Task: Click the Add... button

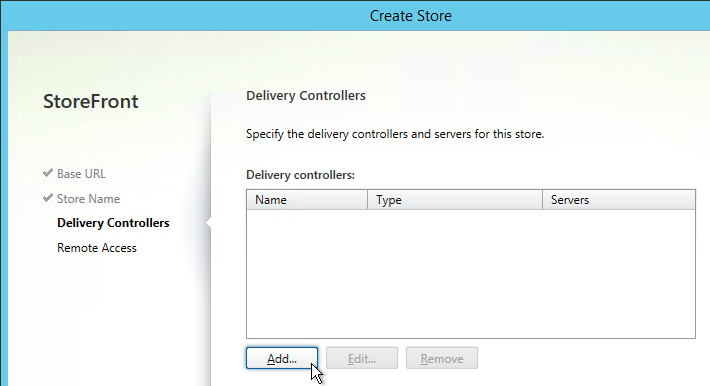Action: point(282,358)
